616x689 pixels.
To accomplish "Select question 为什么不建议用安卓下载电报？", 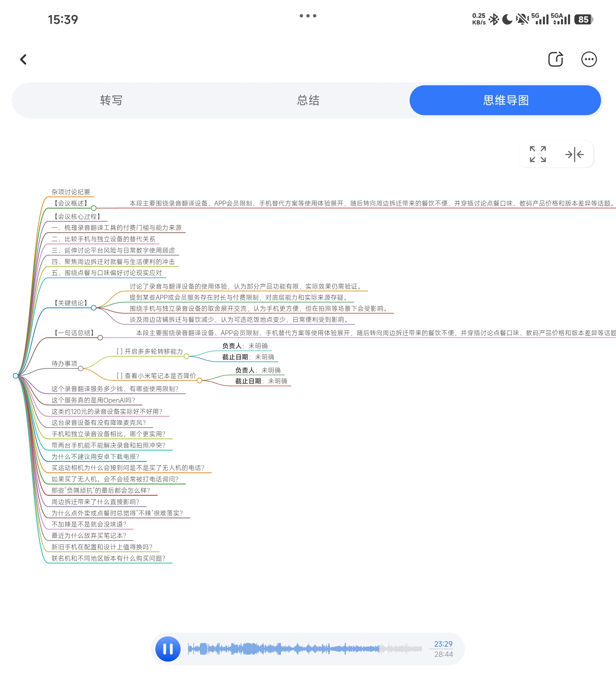I will tap(96, 456).
